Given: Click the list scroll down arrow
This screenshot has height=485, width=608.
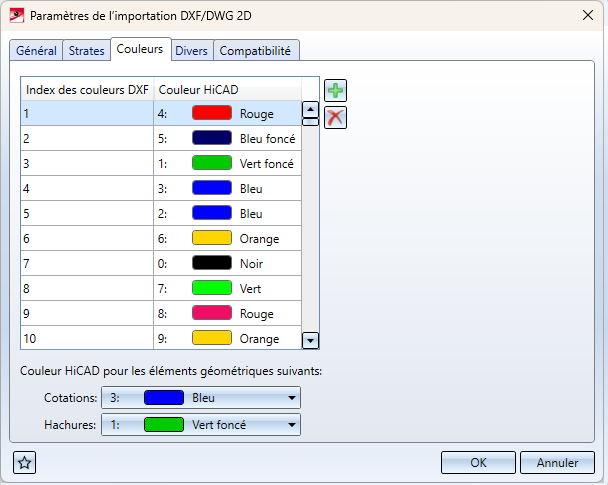Looking at the screenshot, I should (x=310, y=341).
